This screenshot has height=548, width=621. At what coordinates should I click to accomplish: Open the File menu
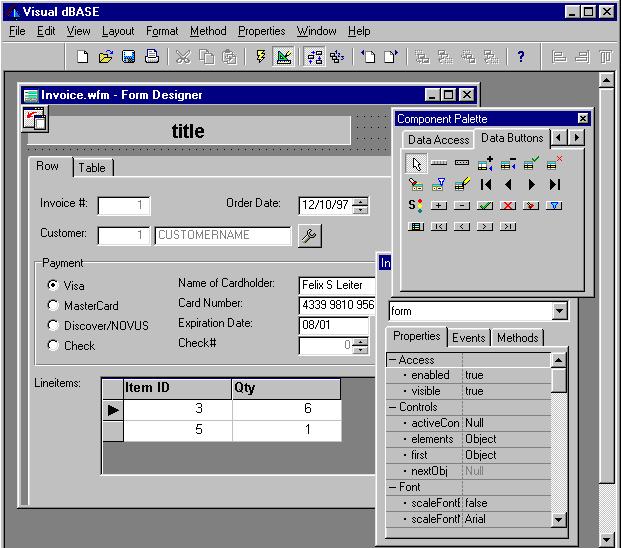coord(17,31)
